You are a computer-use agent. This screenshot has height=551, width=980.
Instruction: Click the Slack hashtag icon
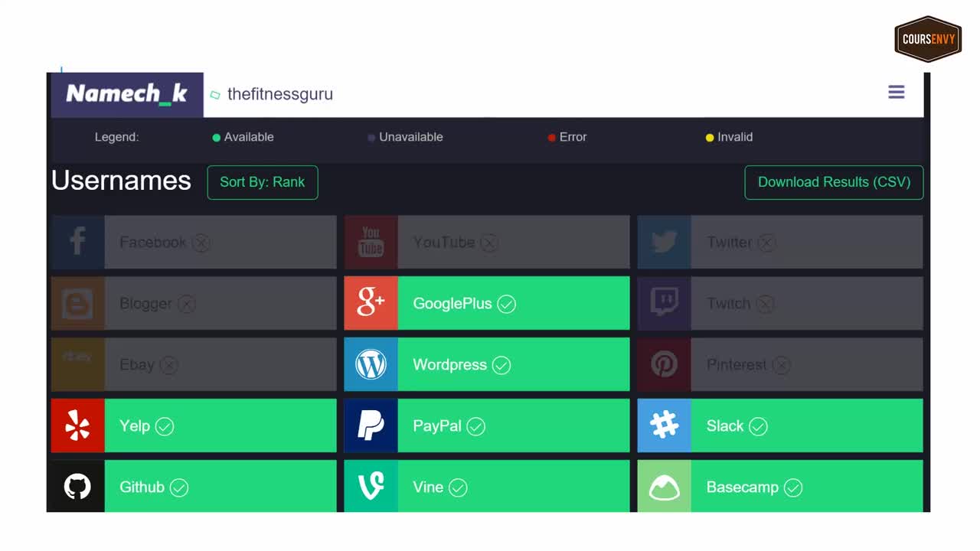point(664,425)
